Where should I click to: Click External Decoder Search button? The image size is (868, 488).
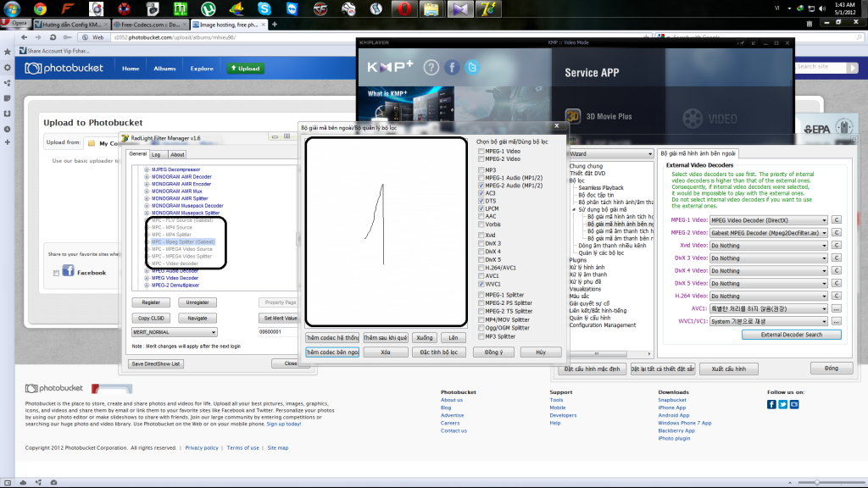pyautogui.click(x=791, y=335)
